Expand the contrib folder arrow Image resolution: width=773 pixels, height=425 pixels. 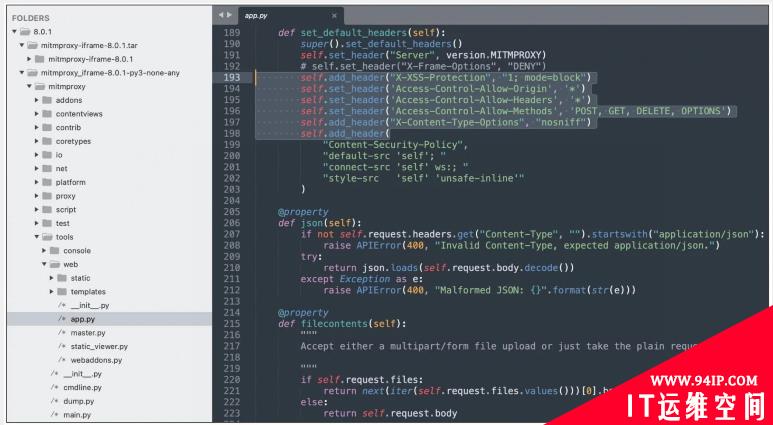(x=36, y=127)
